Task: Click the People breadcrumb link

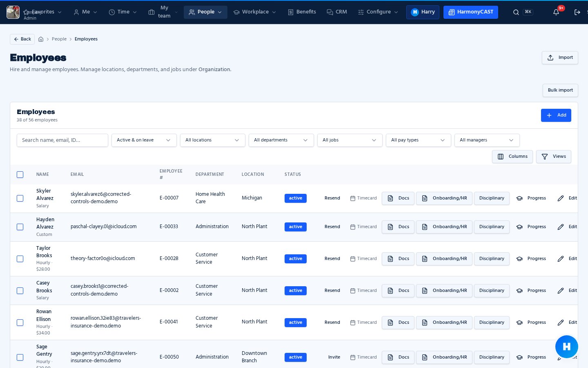Action: 59,39
